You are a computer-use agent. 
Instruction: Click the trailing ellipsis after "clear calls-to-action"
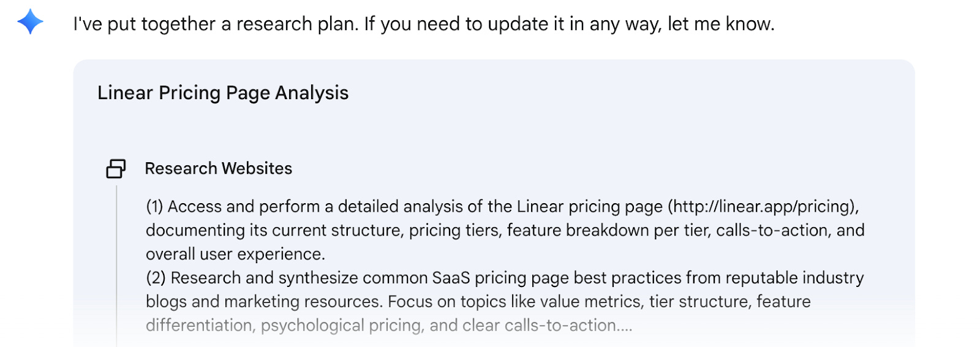click(625, 326)
